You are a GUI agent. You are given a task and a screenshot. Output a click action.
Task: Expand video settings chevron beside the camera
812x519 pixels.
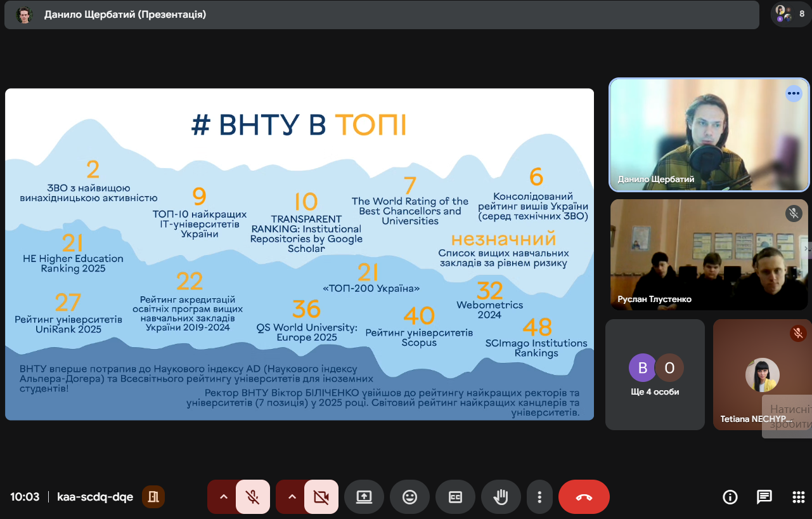click(x=291, y=497)
